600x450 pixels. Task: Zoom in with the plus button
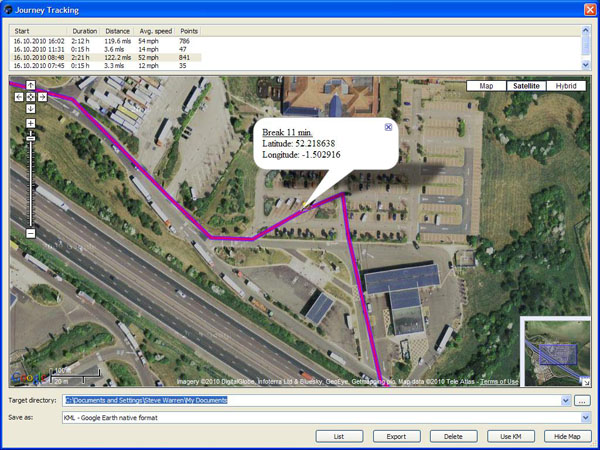(x=31, y=123)
